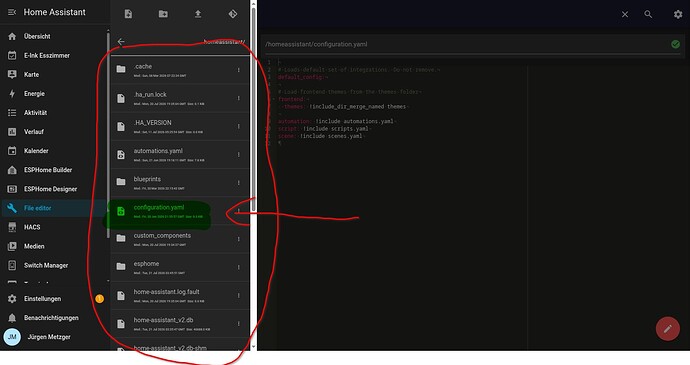The height and width of the screenshot is (365, 690).
Task: Click the orange Einstellungen update badge
Action: [x=99, y=299]
